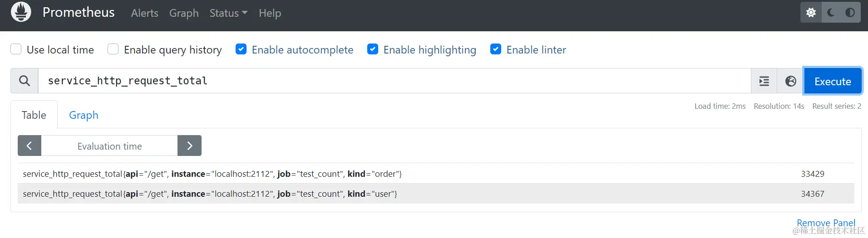Open the Alerts page

tap(144, 13)
